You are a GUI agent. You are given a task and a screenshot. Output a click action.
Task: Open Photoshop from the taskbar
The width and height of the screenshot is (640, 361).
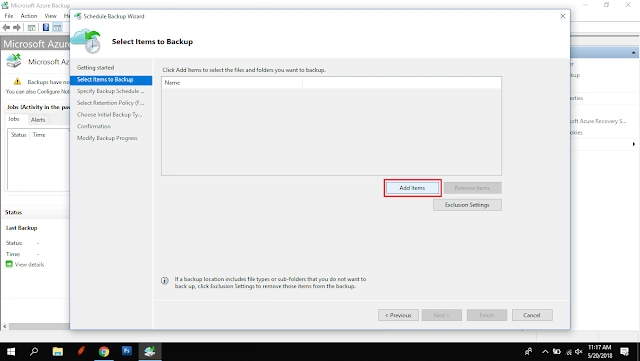click(127, 351)
